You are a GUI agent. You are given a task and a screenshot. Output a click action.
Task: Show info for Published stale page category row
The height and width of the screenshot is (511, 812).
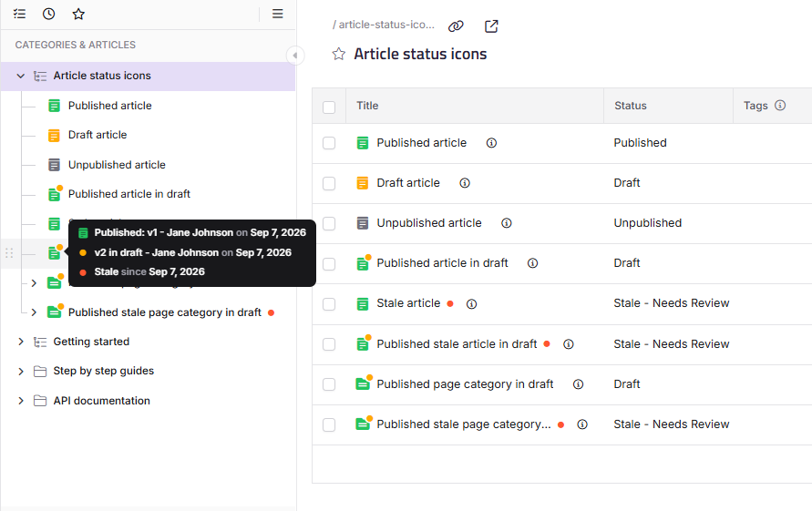click(x=582, y=424)
